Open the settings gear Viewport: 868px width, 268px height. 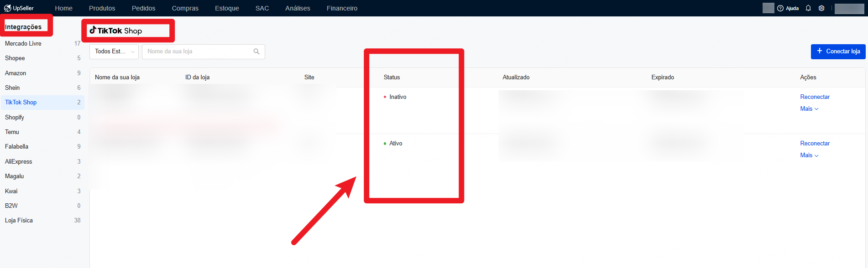[x=821, y=8]
